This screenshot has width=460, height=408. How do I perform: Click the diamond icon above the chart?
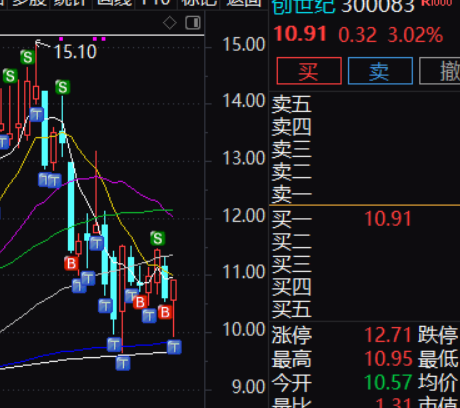[x=170, y=23]
